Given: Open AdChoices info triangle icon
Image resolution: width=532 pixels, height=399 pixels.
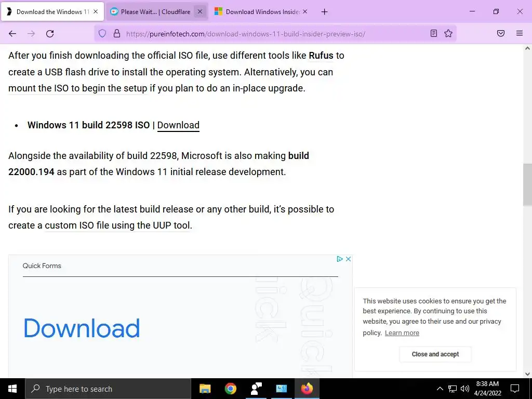Looking at the screenshot, I should click(340, 259).
